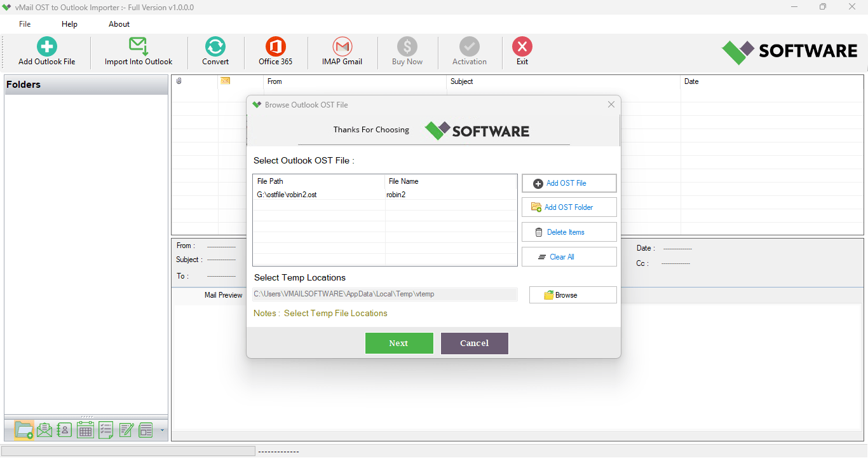Click the Date column header
Viewport: 868px width, 458px height.
pos(772,81)
